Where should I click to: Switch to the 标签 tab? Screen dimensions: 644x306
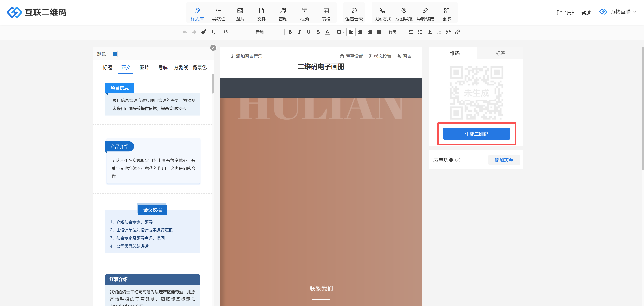(500, 53)
